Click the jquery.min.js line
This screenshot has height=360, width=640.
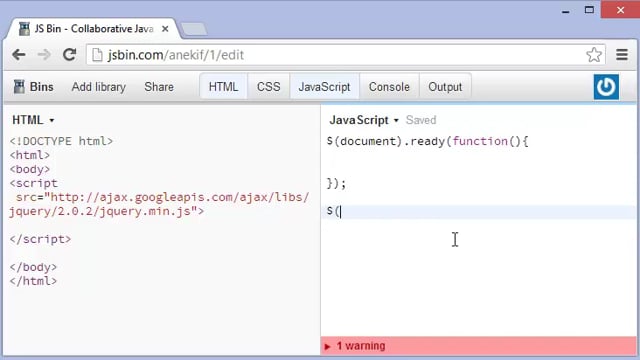[x=106, y=211]
